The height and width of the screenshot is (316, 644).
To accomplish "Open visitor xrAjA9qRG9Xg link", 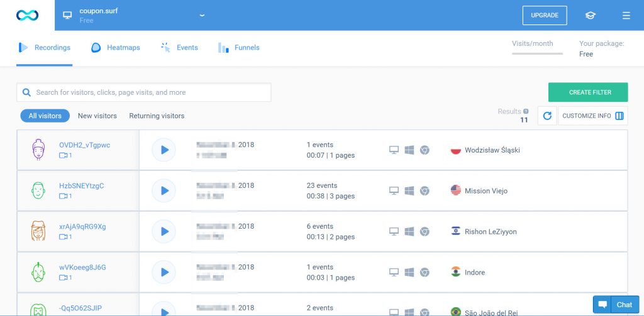I will 82,227.
